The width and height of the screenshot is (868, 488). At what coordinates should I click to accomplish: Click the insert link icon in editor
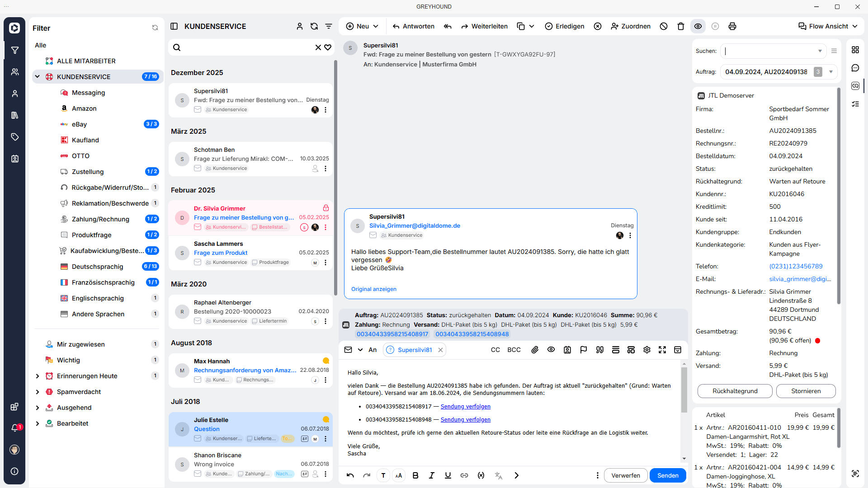pos(464,475)
